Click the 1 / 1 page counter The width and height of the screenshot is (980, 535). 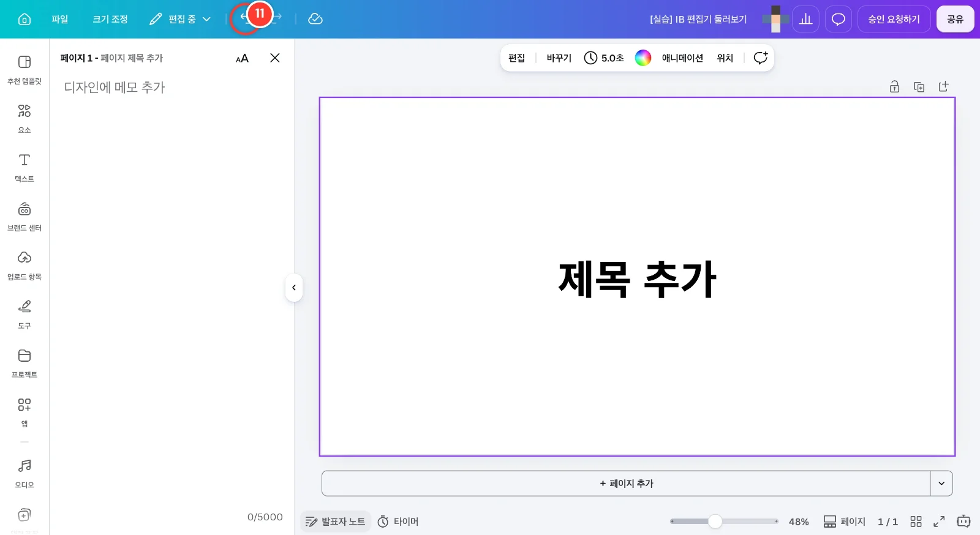888,522
